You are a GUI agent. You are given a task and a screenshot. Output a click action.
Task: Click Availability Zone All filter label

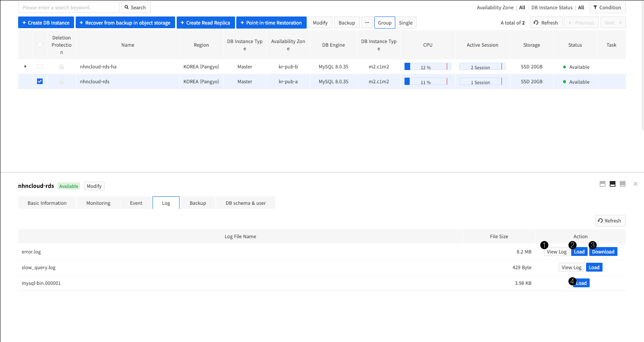(501, 7)
